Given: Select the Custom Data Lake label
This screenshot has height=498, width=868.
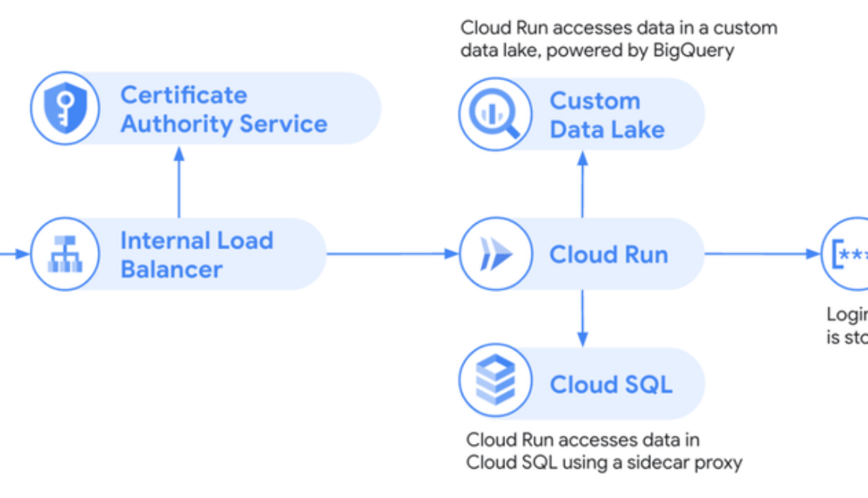Looking at the screenshot, I should (x=608, y=115).
